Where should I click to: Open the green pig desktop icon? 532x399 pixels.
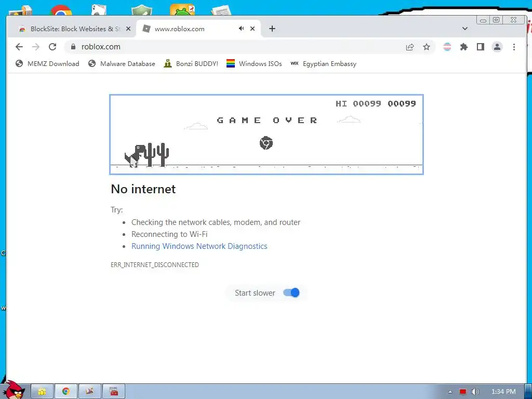(182, 10)
